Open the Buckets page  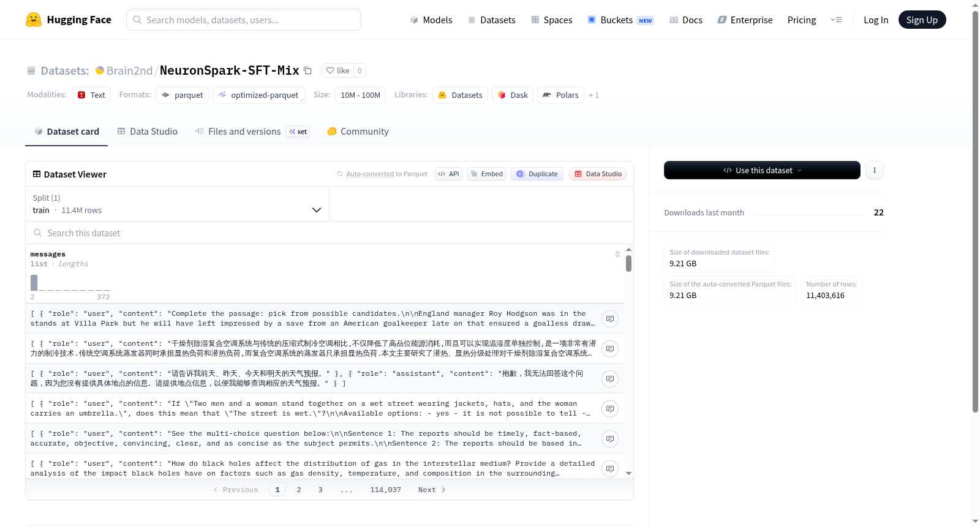coord(620,20)
